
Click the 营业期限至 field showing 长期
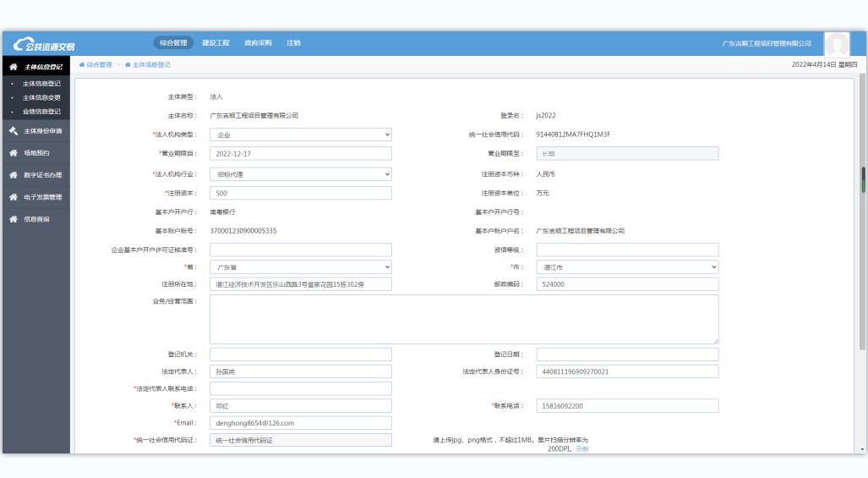tap(627, 153)
